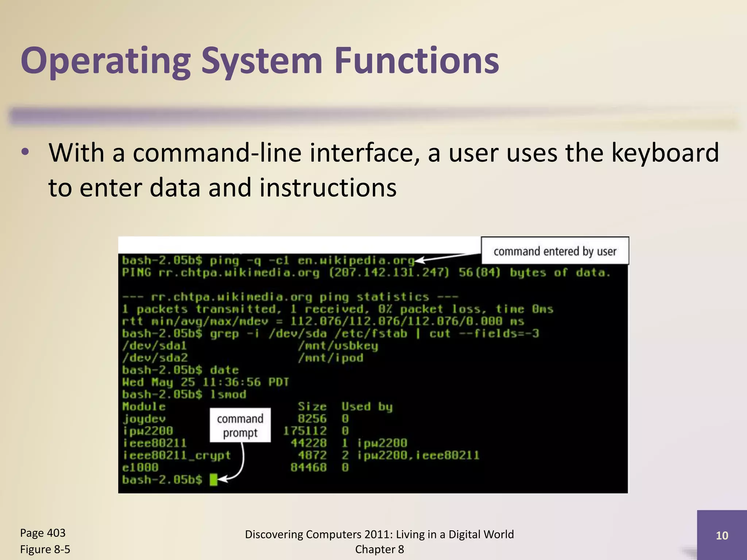
Task: Click the "Chapter 8" footer text
Action: click(x=379, y=549)
